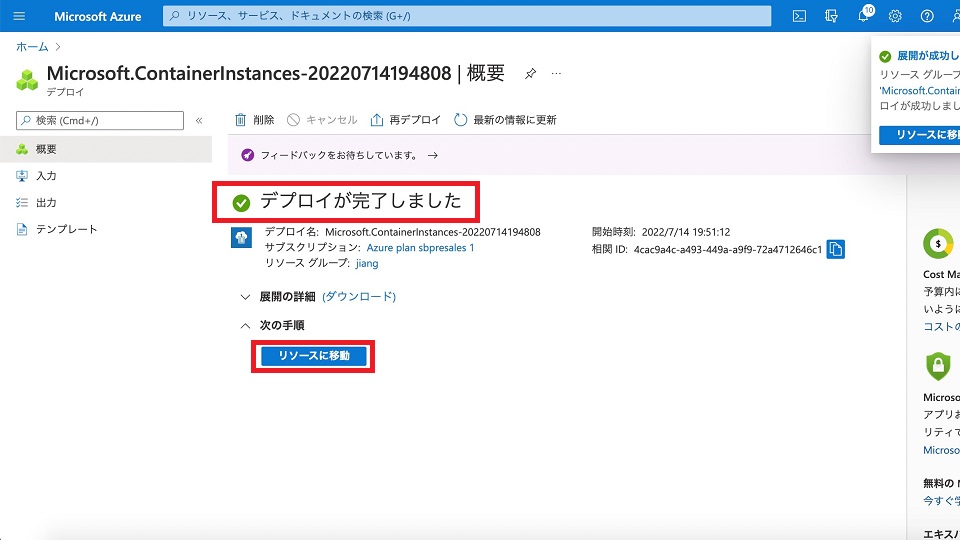The height and width of the screenshot is (540, 960).
Task: Click the start time 2022/7/14 19:51:12
Action: pos(686,232)
